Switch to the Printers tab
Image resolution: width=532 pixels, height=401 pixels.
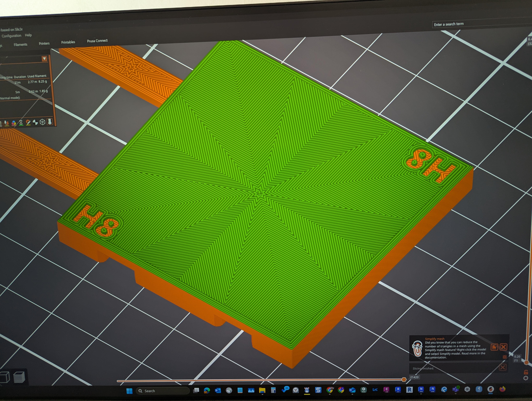click(x=44, y=44)
